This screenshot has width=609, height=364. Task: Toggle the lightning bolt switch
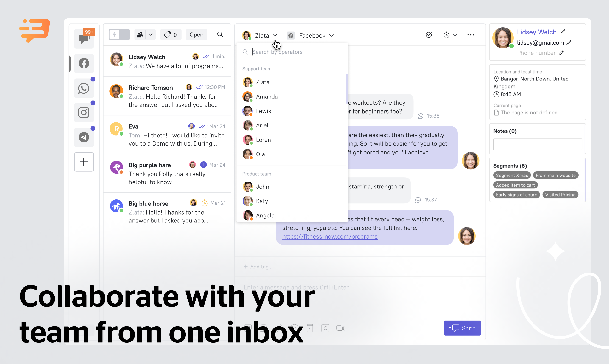[119, 34]
